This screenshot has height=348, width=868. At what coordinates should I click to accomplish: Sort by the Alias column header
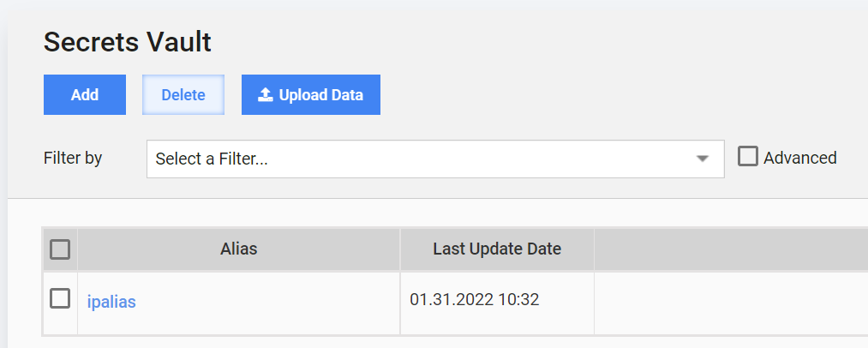coord(238,249)
